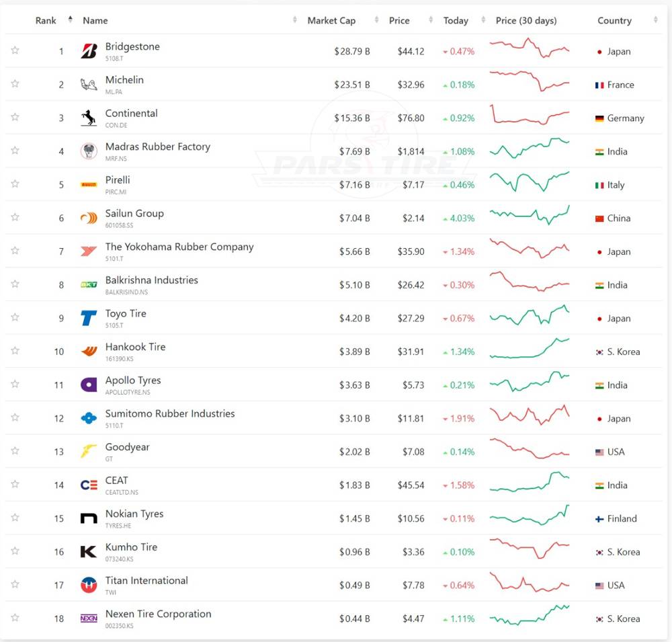Viewport: 672px width, 642px height.
Task: Click the China flag in Sailun row
Action: (x=599, y=218)
